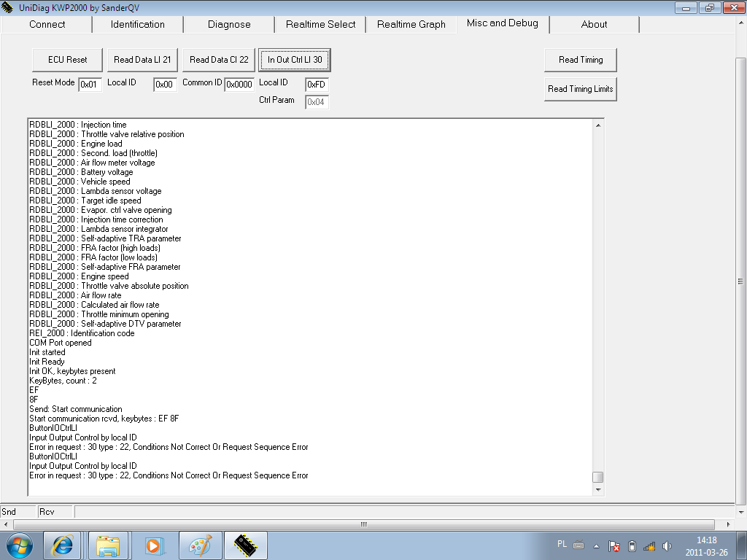Show hidden tray icons arrow
747x560 pixels.
point(596,546)
